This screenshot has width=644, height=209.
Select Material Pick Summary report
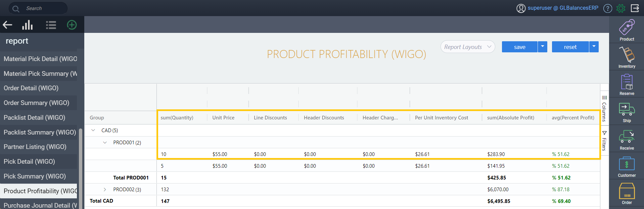[39, 73]
